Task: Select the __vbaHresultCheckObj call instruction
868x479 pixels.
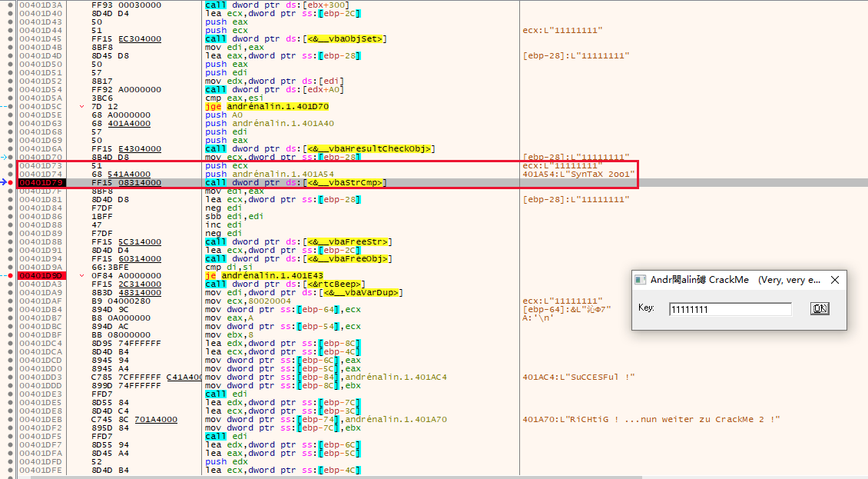Action: [x=320, y=148]
